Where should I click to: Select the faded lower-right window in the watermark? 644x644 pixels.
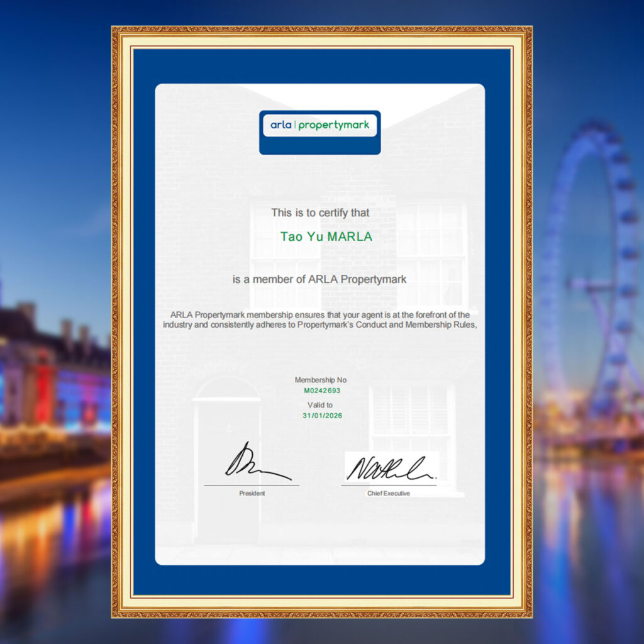[412, 415]
